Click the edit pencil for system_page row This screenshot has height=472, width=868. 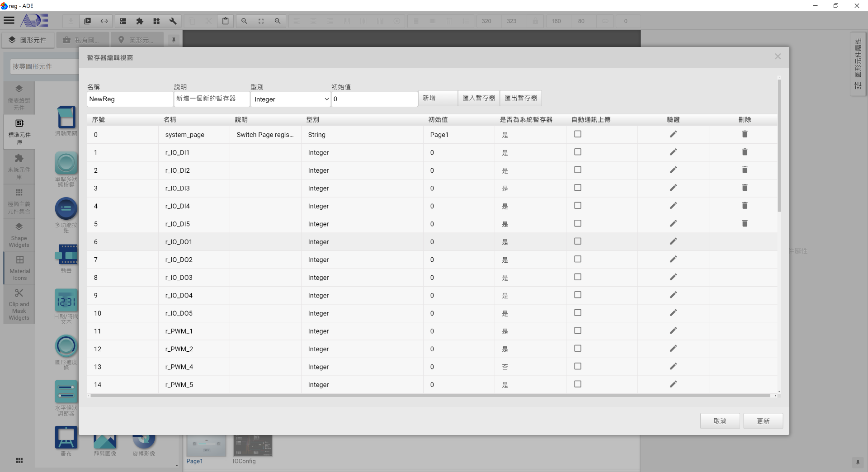point(673,134)
